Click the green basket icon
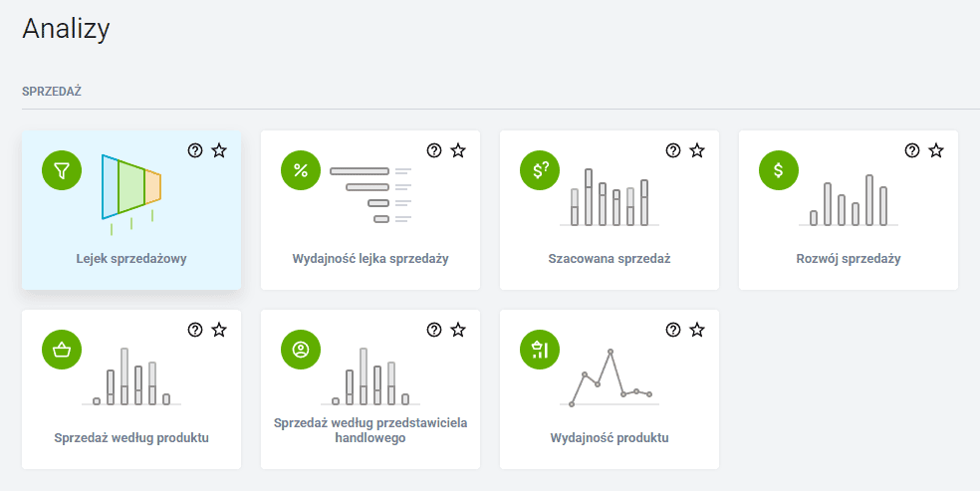The image size is (980, 491). [x=62, y=350]
